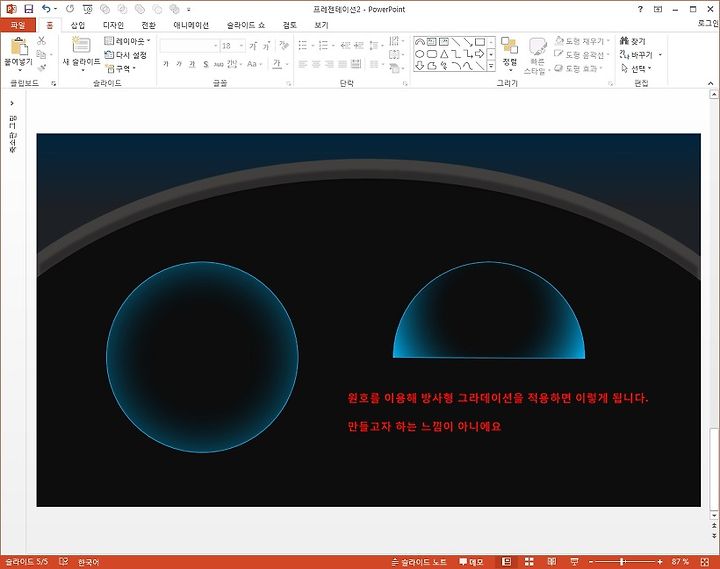Switch to 애니메이션 animations tab
Image resolution: width=720 pixels, height=569 pixels.
pos(191,25)
